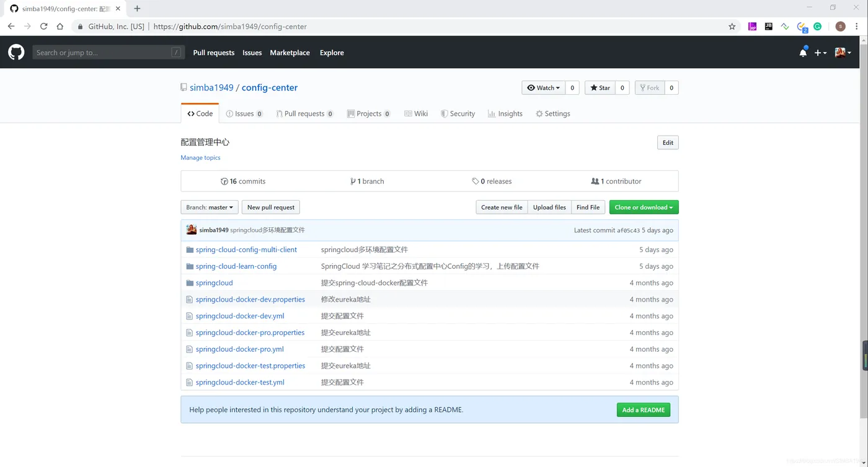Bookmark page with the star icon

click(732, 27)
